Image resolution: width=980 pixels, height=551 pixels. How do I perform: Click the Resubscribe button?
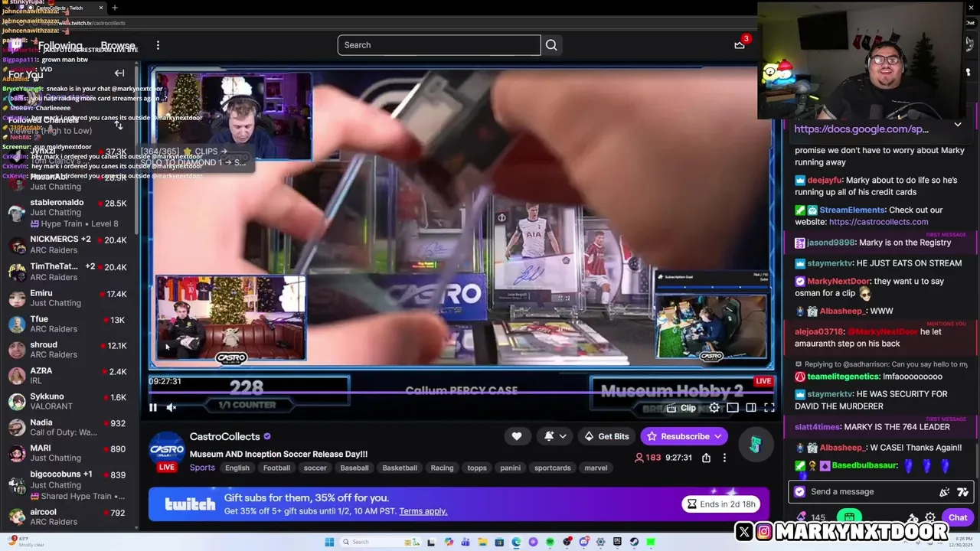click(x=684, y=436)
